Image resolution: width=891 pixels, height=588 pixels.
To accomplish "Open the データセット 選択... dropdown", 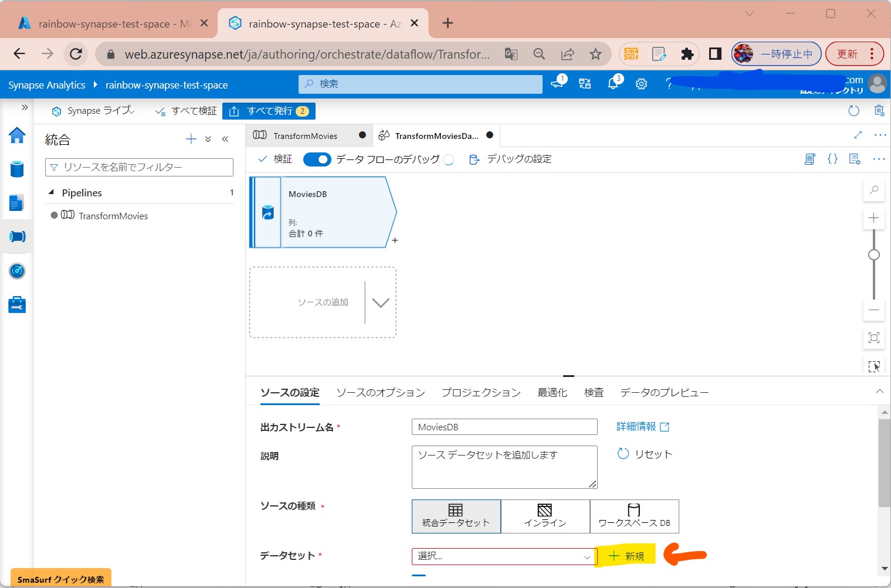I will 504,556.
